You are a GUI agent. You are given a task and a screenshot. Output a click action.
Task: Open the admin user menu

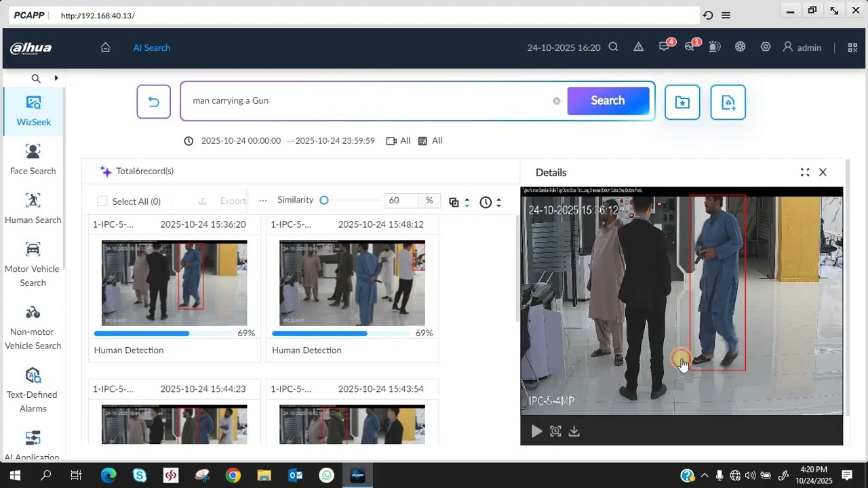coord(802,47)
